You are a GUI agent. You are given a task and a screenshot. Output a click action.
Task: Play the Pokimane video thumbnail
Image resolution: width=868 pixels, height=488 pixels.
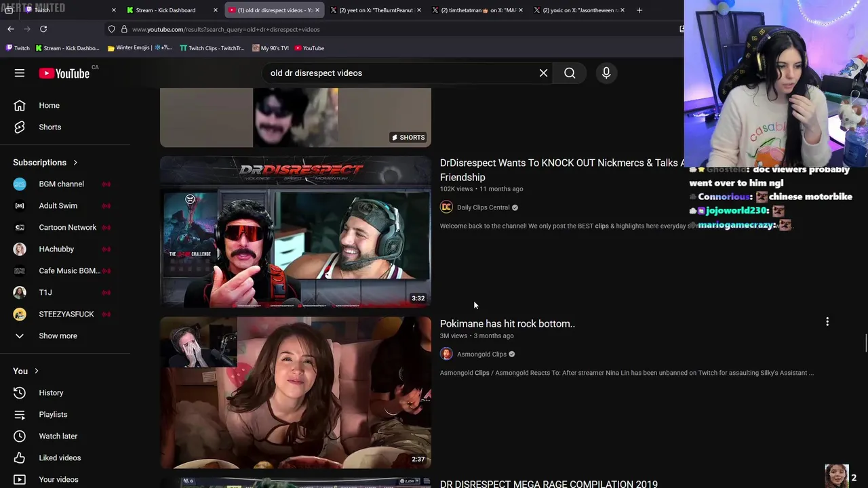coord(296,392)
